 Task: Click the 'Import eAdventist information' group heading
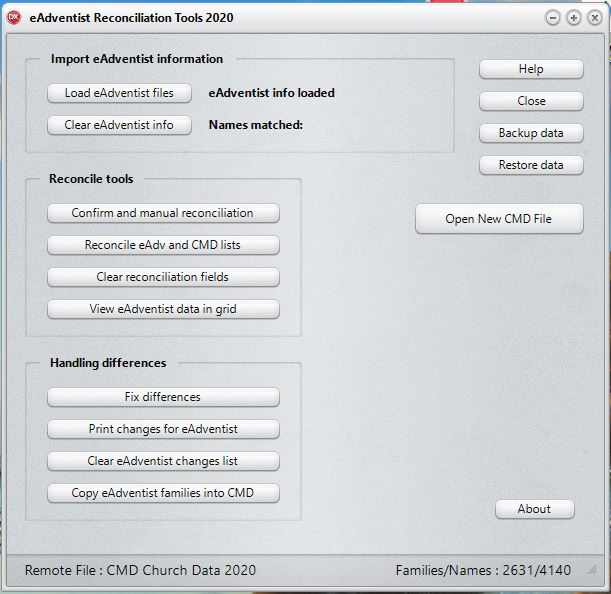pyautogui.click(x=137, y=59)
